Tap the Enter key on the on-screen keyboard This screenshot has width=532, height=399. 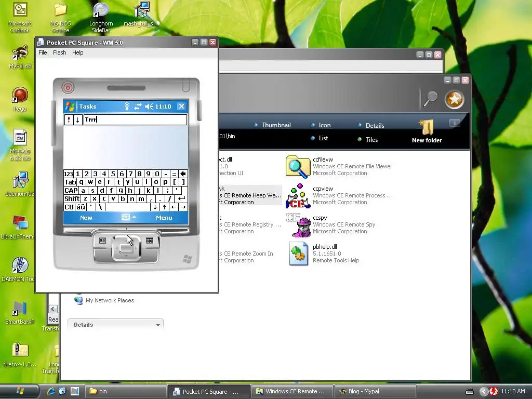pyautogui.click(x=182, y=199)
